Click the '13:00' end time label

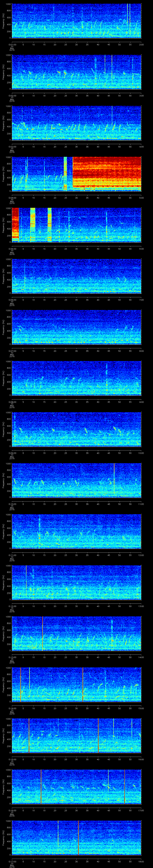click(141, 606)
